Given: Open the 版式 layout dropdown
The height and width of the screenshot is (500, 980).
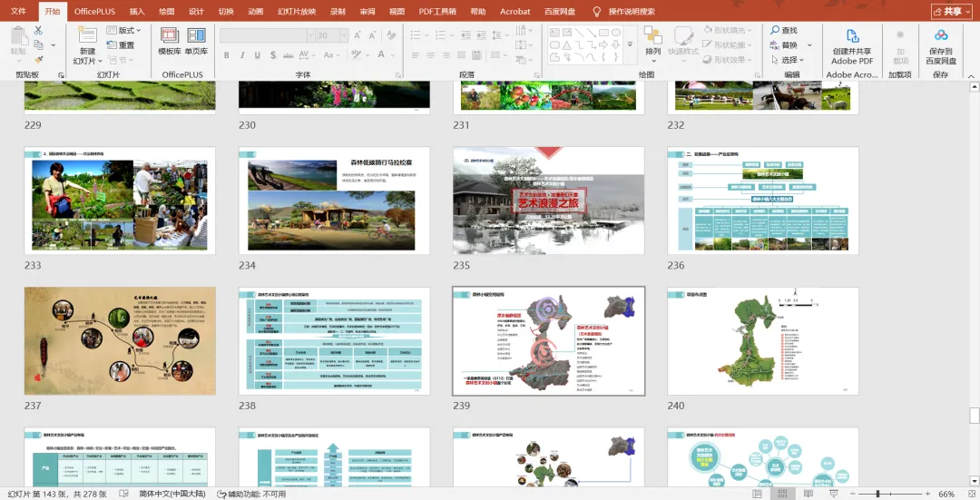Looking at the screenshot, I should click(x=123, y=30).
